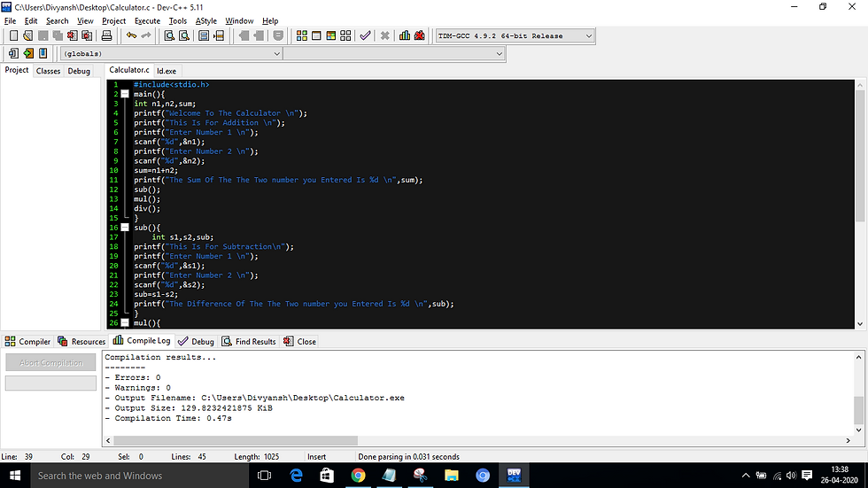Open the Search menu
The image size is (868, 488).
[x=57, y=21]
